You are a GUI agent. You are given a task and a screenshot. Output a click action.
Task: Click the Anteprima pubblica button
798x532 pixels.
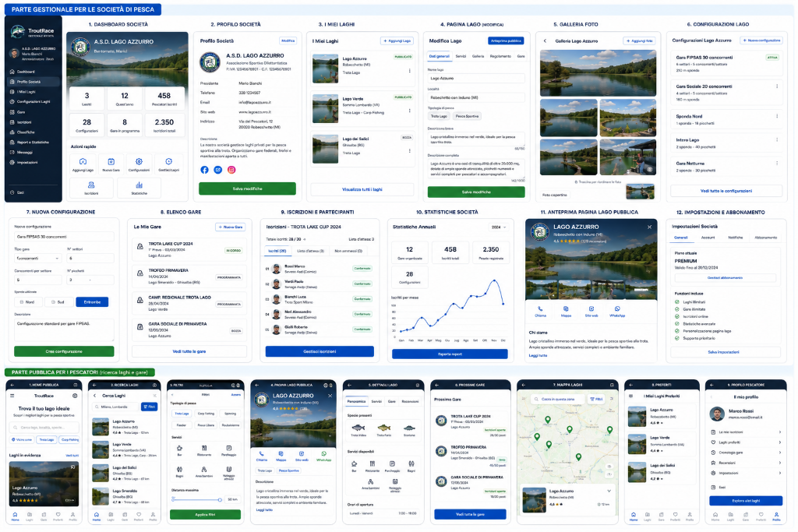[506, 41]
